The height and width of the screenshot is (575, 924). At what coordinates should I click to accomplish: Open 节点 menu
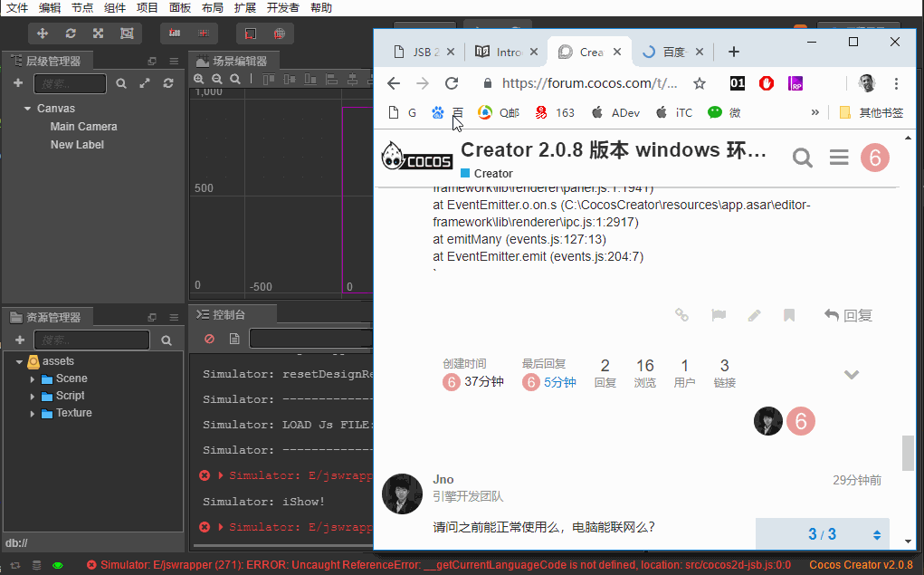click(x=82, y=7)
